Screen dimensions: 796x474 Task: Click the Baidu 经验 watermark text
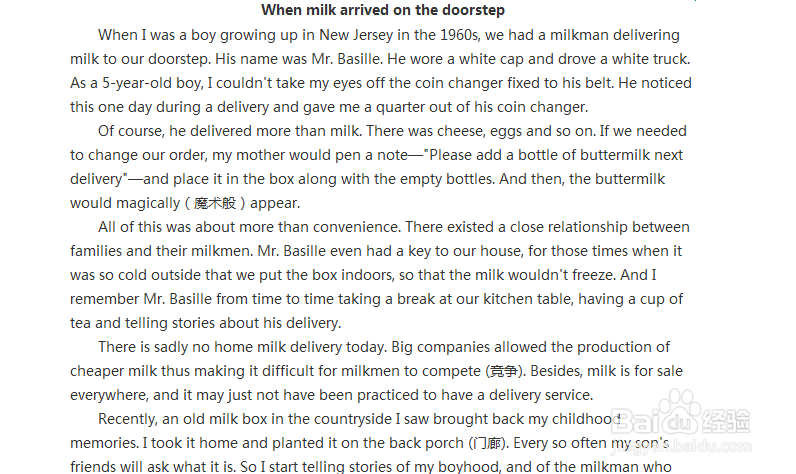tap(726, 421)
